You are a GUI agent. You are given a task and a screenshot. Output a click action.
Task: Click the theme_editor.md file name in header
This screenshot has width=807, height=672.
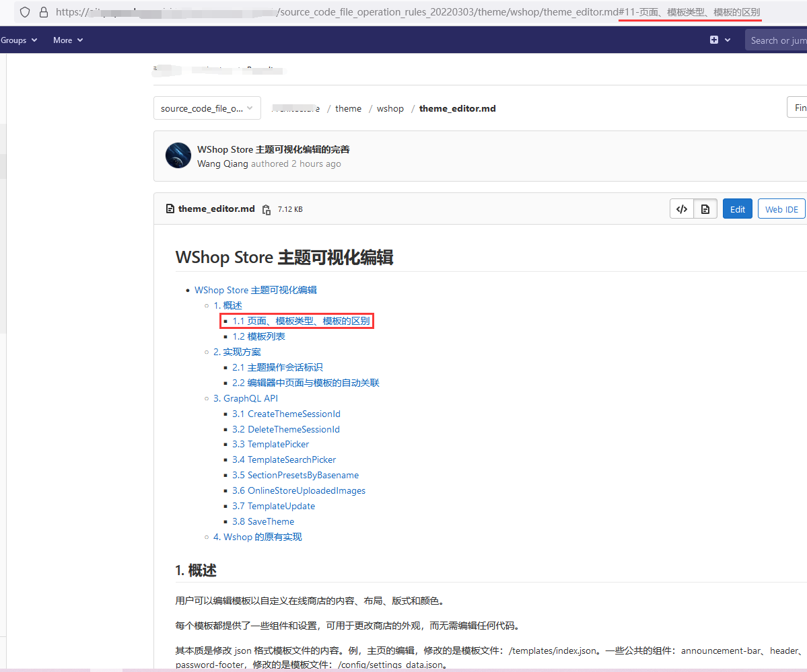point(216,209)
